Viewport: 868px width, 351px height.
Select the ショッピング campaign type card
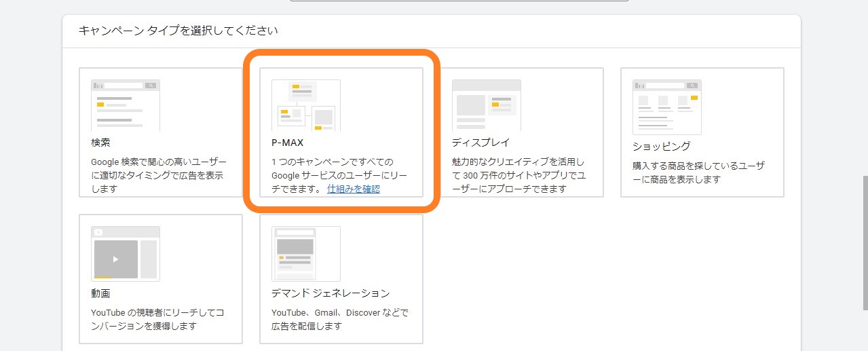(702, 132)
